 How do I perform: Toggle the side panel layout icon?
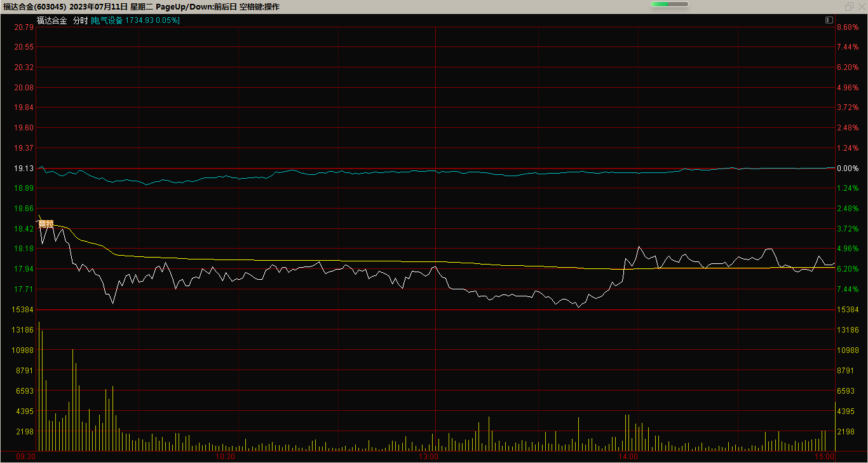point(829,20)
